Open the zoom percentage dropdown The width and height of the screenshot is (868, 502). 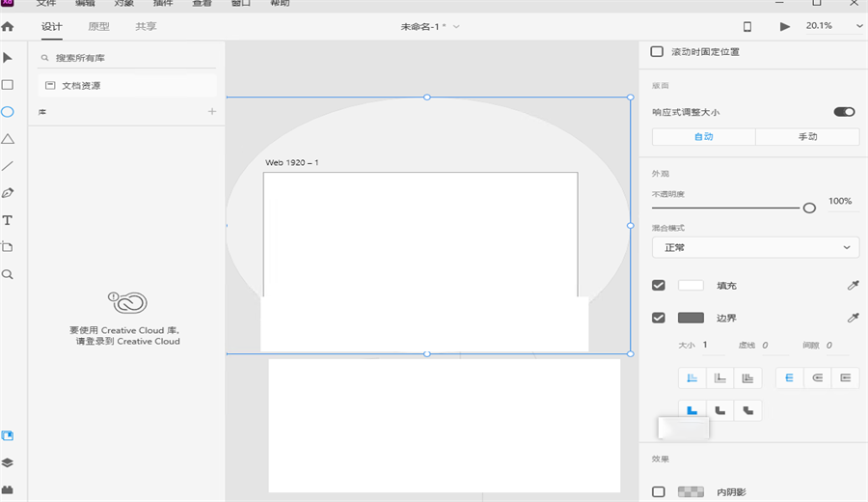pos(859,26)
